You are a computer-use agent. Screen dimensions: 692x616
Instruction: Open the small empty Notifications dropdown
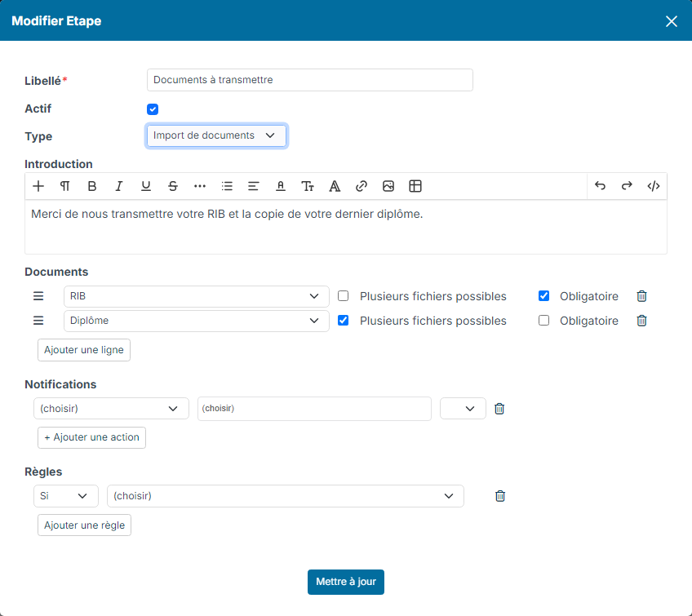[463, 409]
